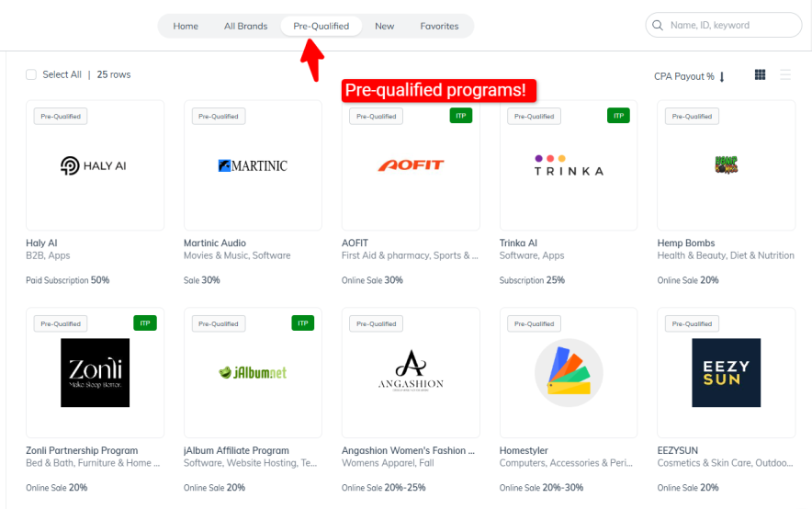This screenshot has height=509, width=812.
Task: Click the CPA Payout sort arrow
Action: (722, 76)
